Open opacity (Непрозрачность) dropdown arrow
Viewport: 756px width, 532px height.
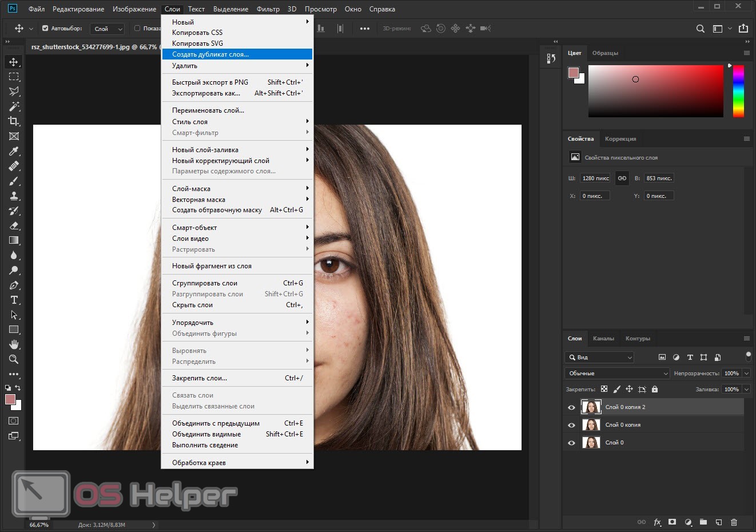tap(747, 373)
